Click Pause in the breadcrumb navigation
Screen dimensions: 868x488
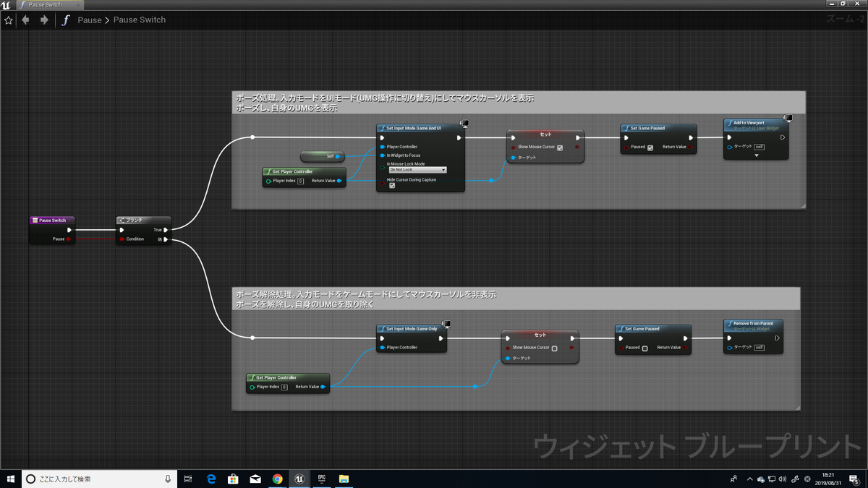tap(90, 20)
